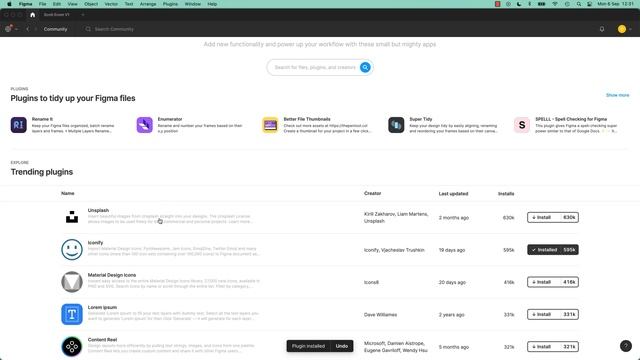The height and width of the screenshot is (360, 640).
Task: Open the Super Tidy plugin icon
Action: point(396,125)
